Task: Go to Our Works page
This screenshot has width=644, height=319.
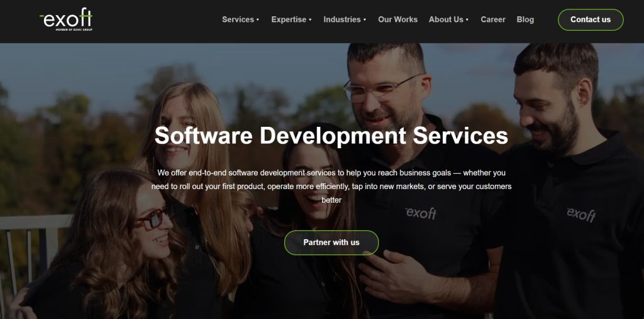Action: 397,19
